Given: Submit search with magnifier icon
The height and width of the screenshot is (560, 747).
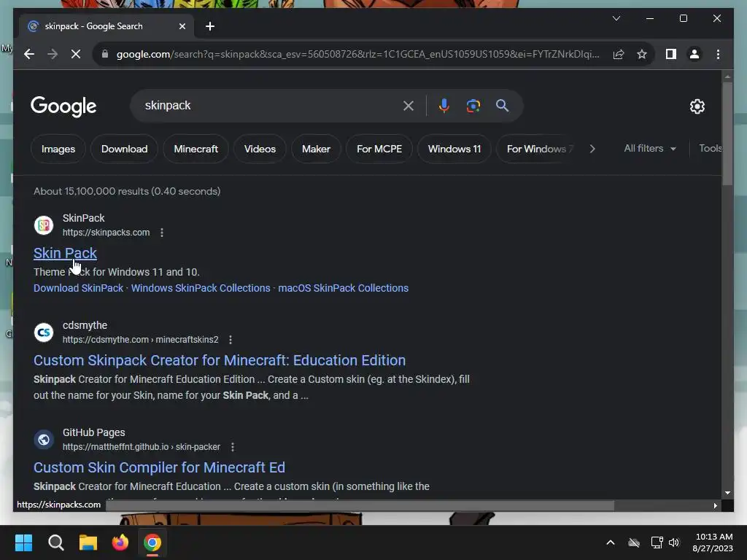Looking at the screenshot, I should pyautogui.click(x=502, y=106).
